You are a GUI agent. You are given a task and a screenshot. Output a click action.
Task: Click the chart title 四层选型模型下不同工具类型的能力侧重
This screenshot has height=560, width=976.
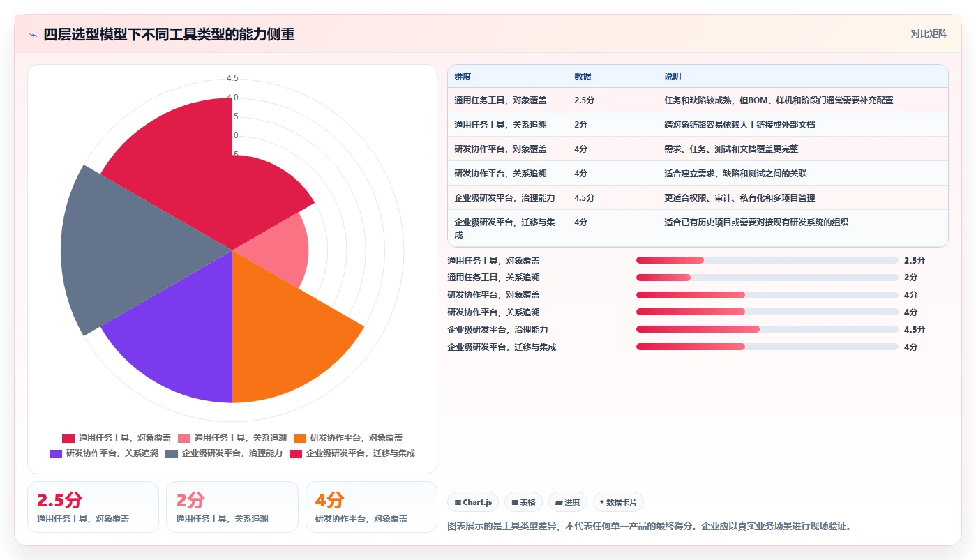click(x=169, y=35)
